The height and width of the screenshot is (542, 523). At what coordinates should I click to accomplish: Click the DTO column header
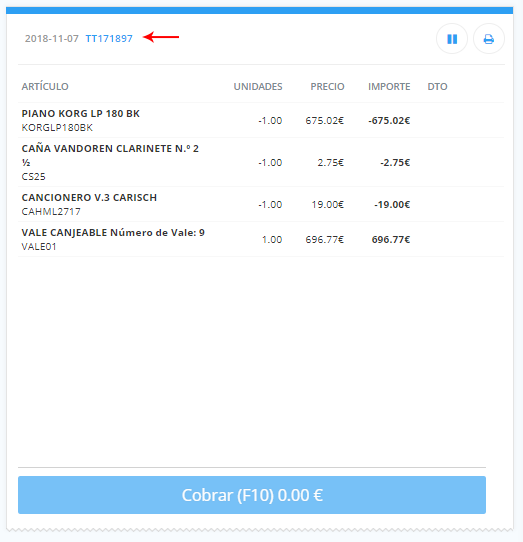(x=437, y=86)
